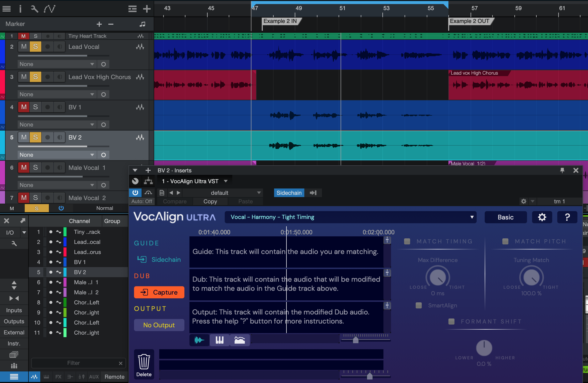Select the waveform view icon in VocAlign
This screenshot has width=588, height=383.
(x=199, y=340)
